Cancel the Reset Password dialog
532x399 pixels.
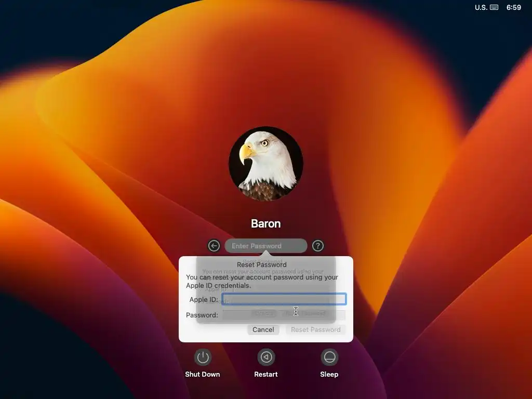(263, 329)
